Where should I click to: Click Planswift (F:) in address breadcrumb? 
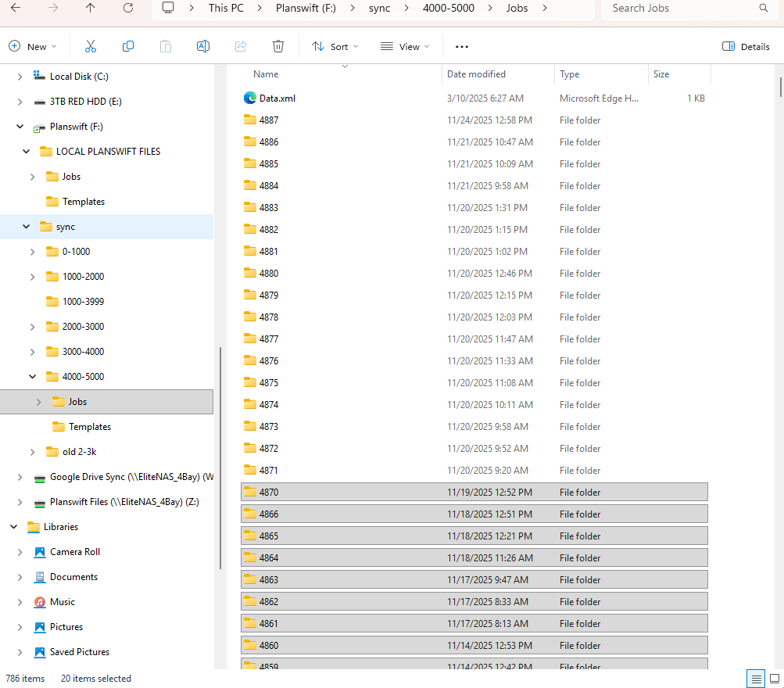click(x=306, y=8)
